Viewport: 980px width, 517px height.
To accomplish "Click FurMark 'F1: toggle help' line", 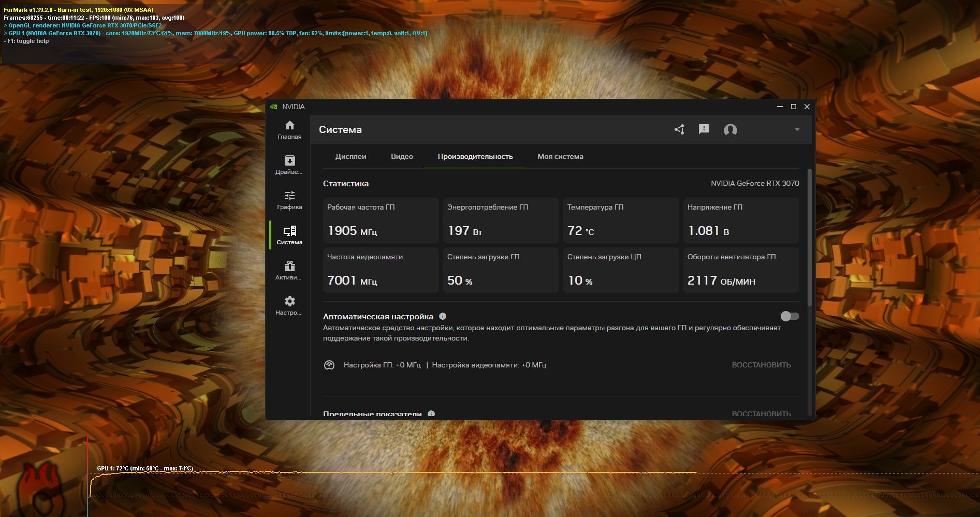I will tap(26, 41).
